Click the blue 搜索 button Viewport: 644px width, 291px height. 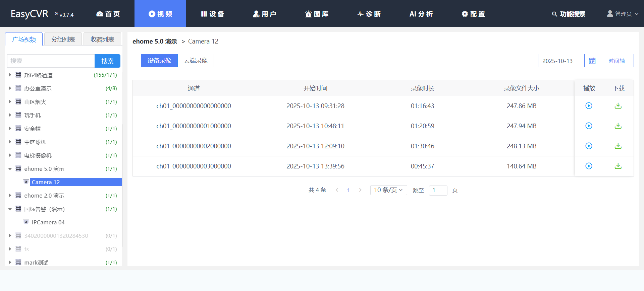[x=107, y=61]
